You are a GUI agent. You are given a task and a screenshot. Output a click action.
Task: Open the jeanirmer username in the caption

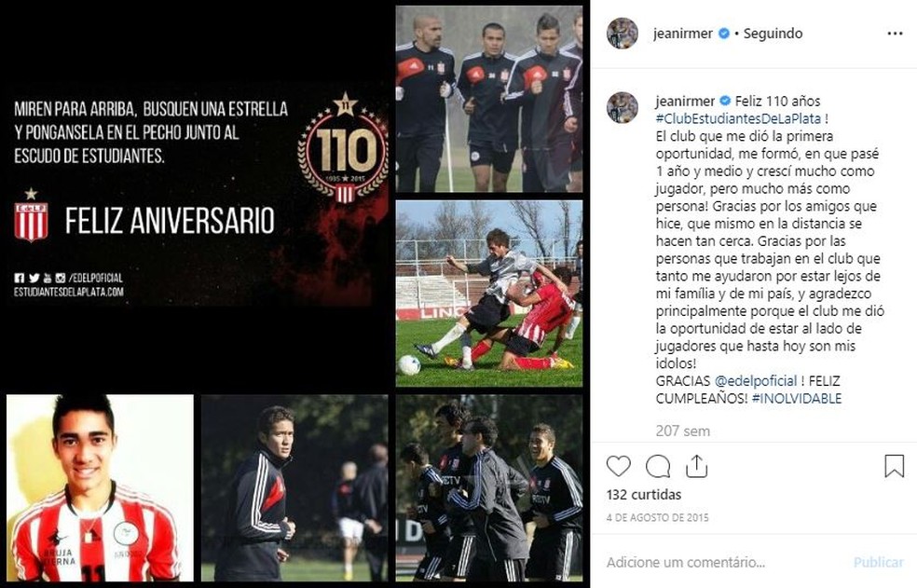685,101
